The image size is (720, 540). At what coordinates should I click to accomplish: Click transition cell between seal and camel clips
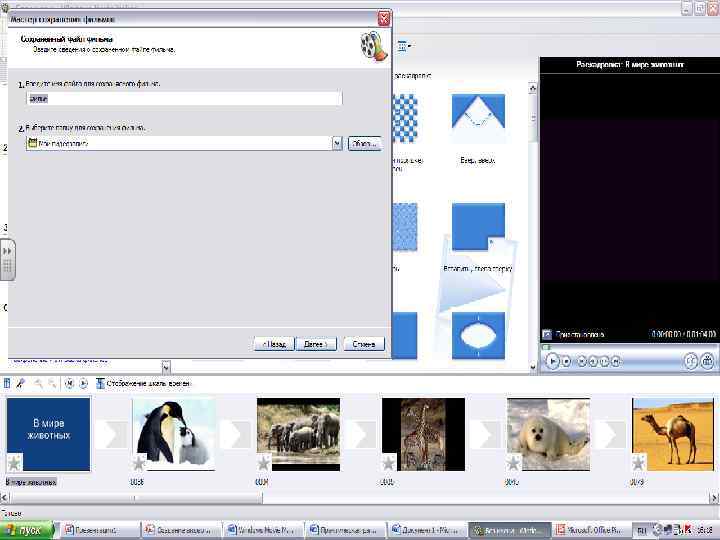(x=610, y=434)
